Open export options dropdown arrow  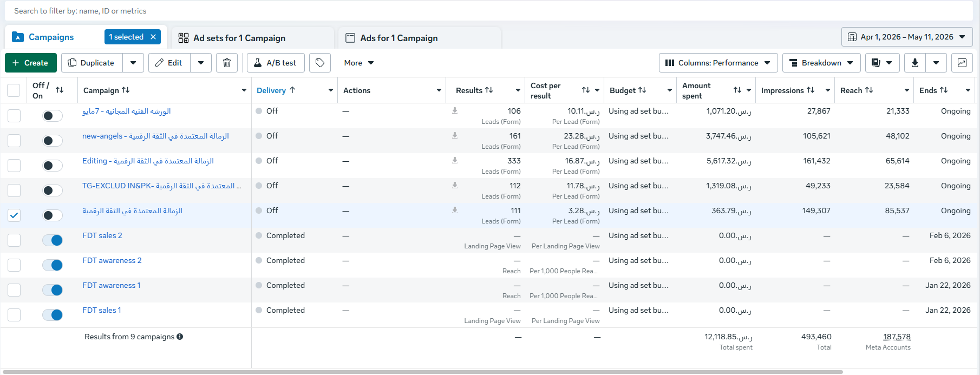(936, 63)
